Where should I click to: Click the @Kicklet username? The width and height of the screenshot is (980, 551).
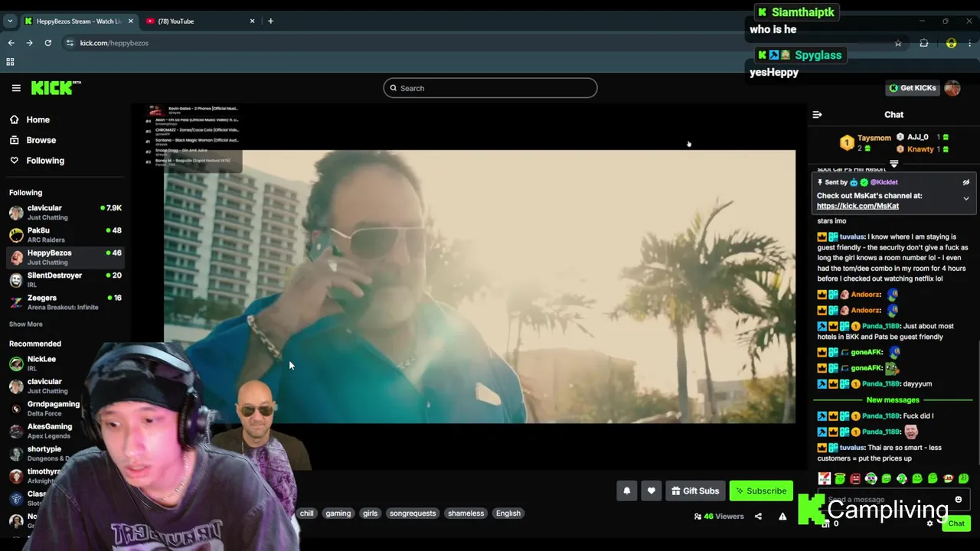pyautogui.click(x=884, y=182)
